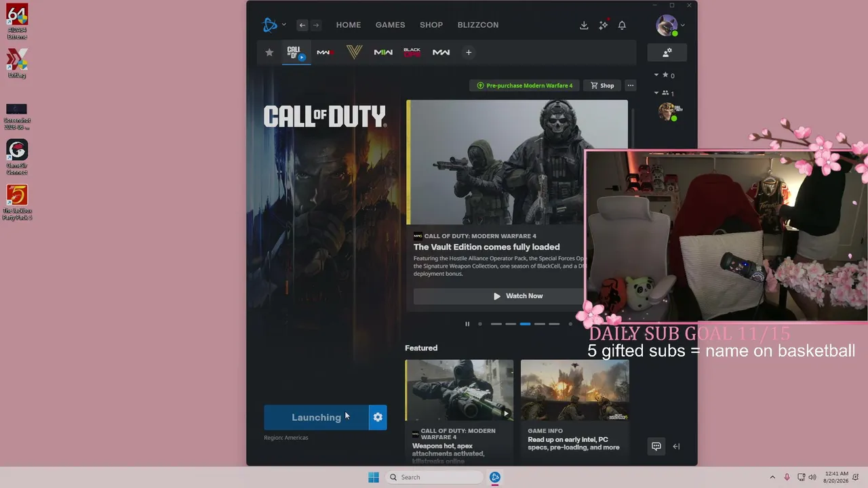Pause the news carousel

coord(467,324)
